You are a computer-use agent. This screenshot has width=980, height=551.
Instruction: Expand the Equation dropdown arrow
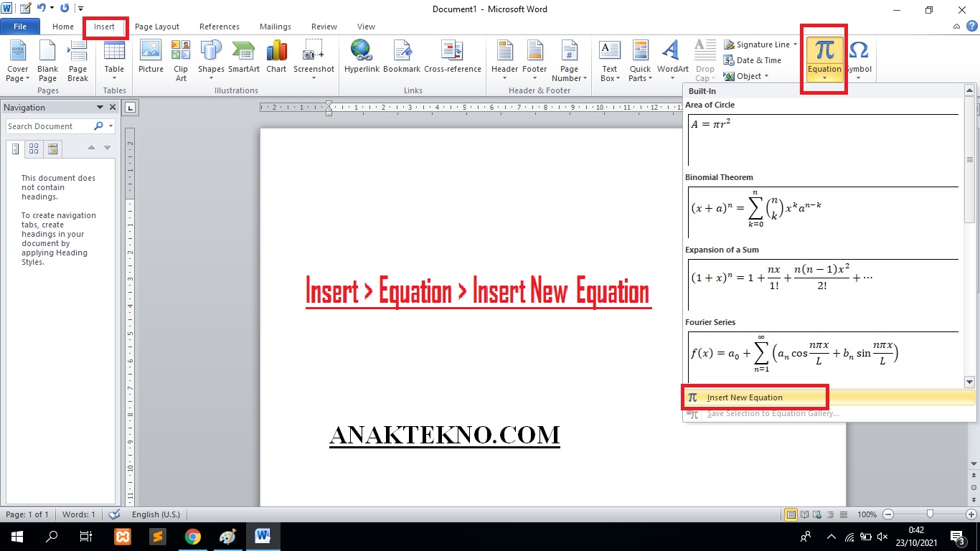click(824, 77)
